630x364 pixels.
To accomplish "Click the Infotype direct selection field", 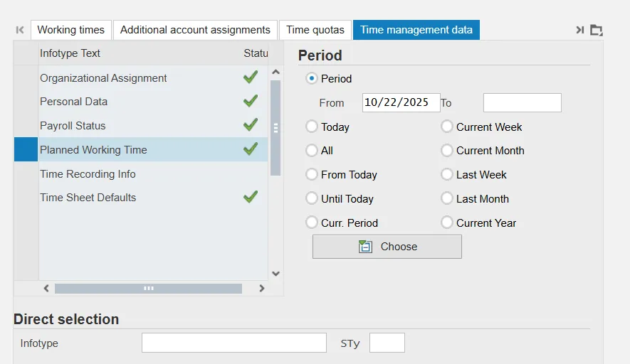I will [233, 343].
